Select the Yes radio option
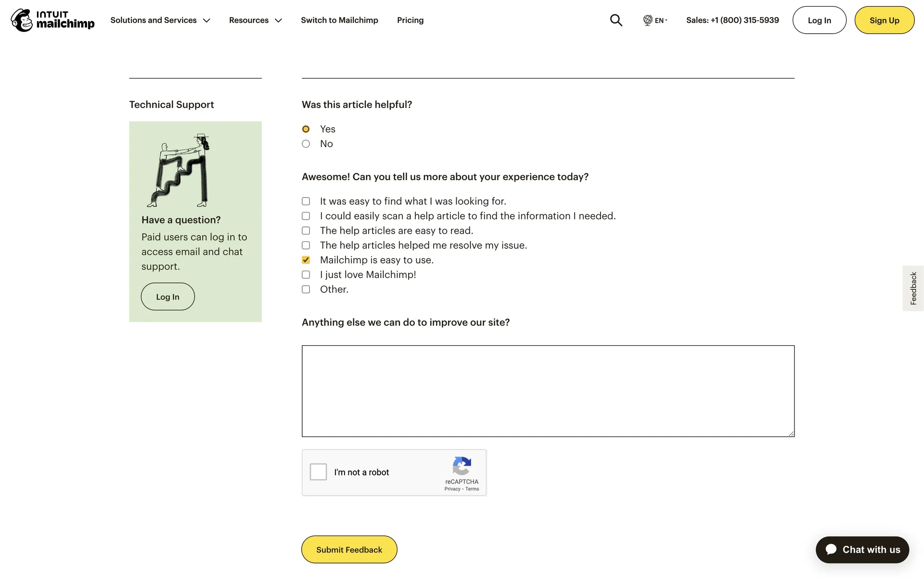Image resolution: width=924 pixels, height=578 pixels. point(306,129)
